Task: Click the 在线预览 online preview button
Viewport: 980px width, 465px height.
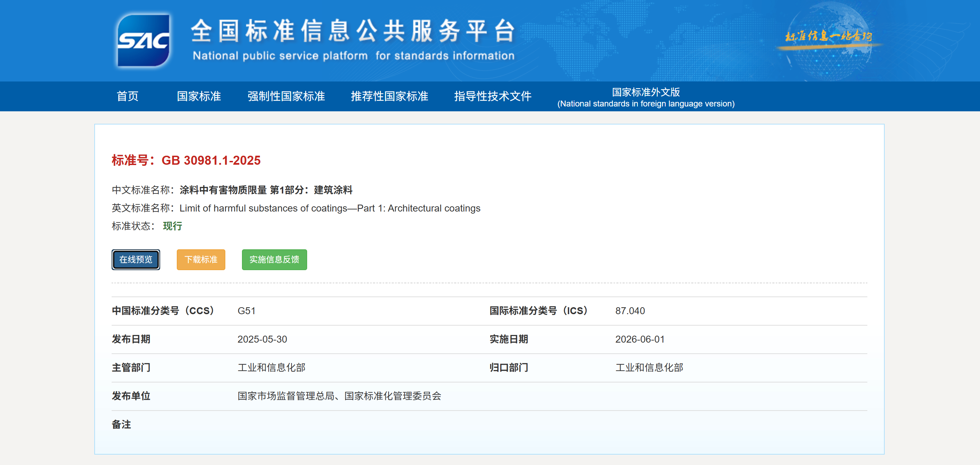Action: click(136, 259)
